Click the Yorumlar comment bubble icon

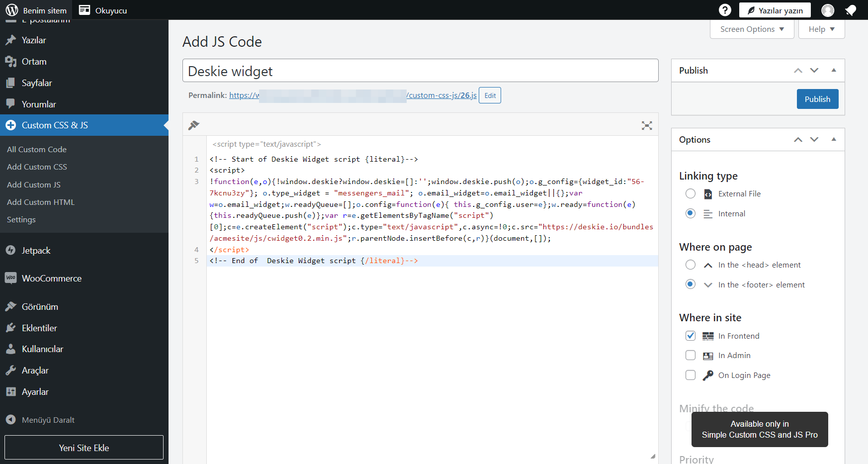10,104
